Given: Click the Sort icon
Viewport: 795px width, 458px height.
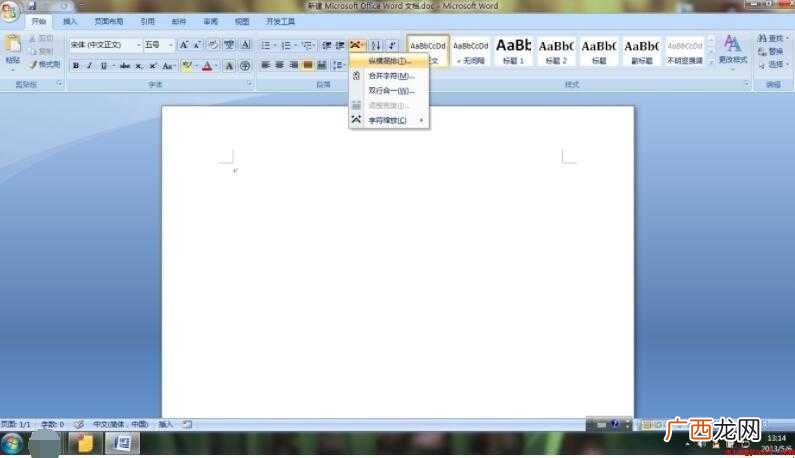Looking at the screenshot, I should click(x=376, y=46).
